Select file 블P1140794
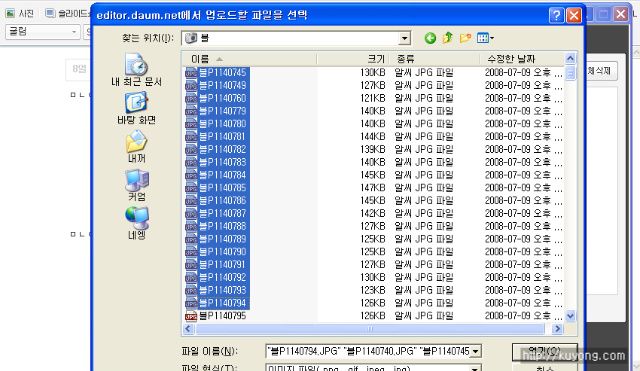 tap(222, 303)
